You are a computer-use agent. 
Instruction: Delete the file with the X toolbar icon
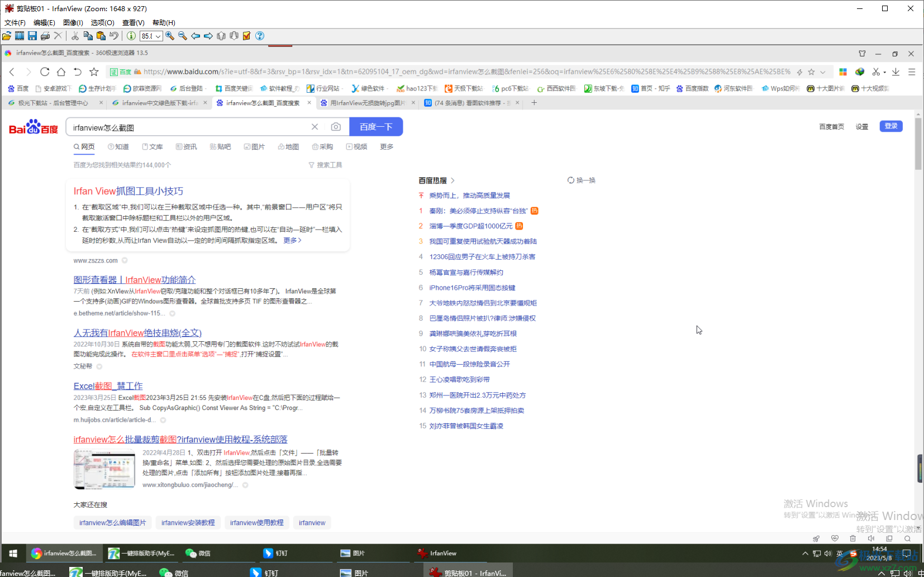click(x=58, y=36)
